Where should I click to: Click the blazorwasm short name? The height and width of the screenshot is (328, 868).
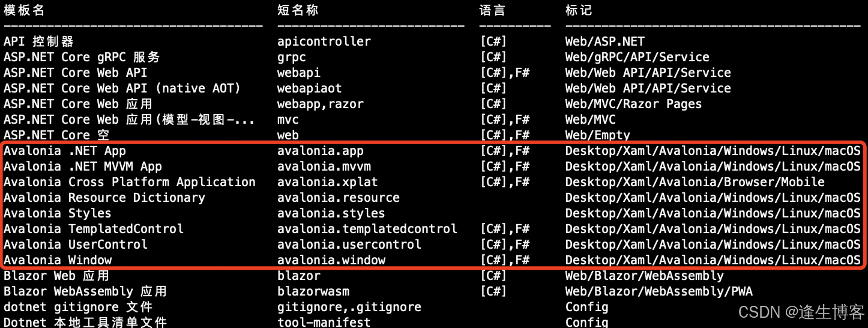coord(313,291)
